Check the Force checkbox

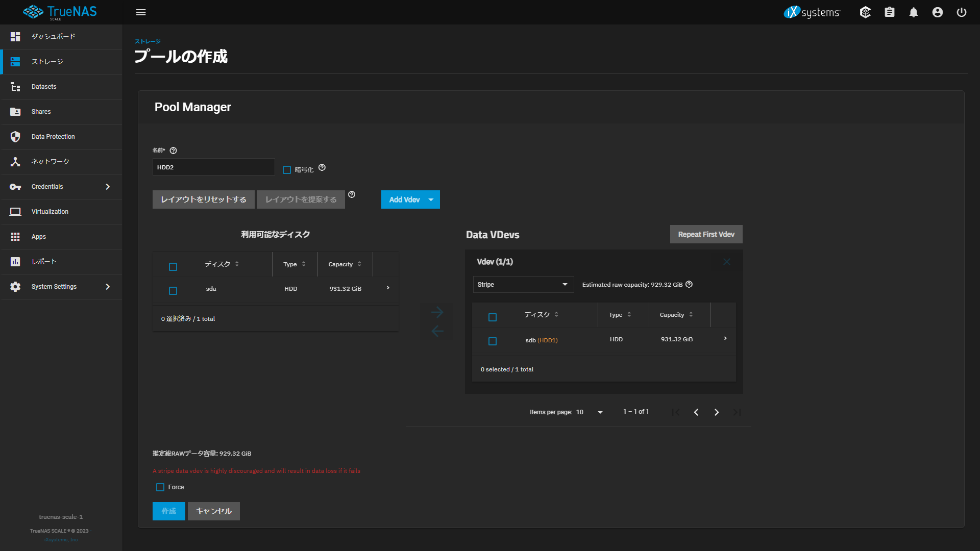[160, 487]
